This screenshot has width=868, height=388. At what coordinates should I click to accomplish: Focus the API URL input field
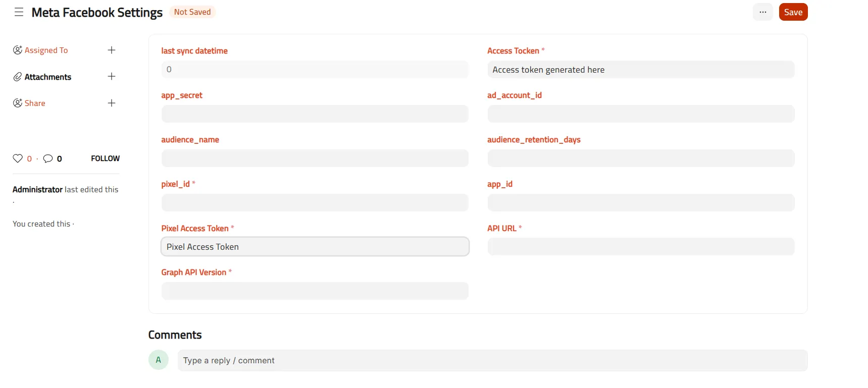click(x=641, y=247)
